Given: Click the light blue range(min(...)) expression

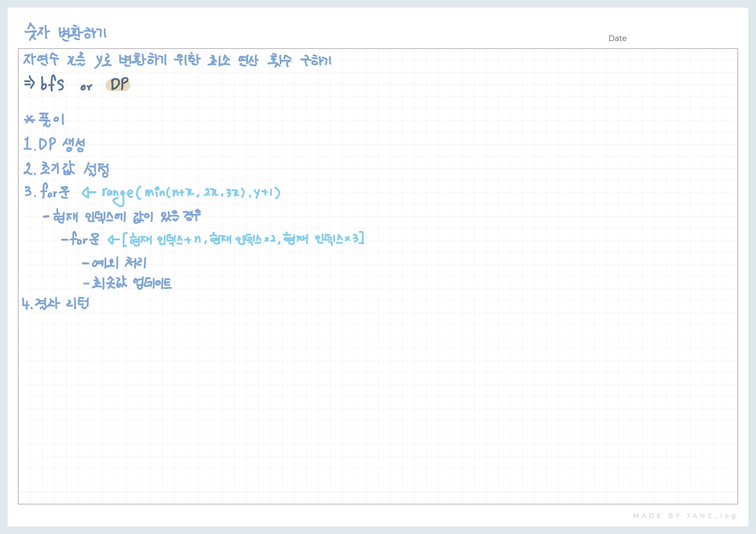Looking at the screenshot, I should point(191,193).
